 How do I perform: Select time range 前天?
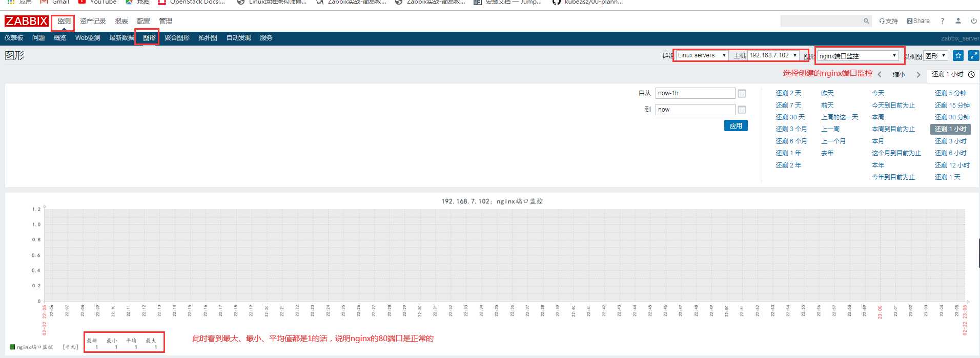[x=827, y=106]
